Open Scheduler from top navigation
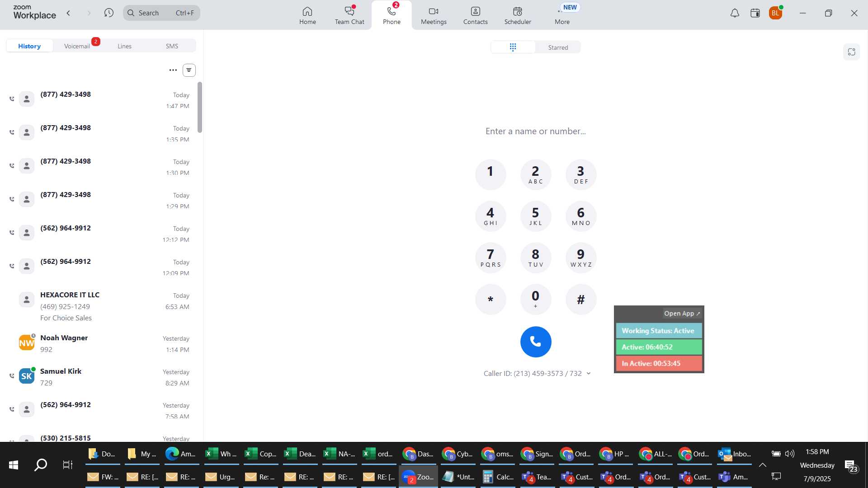 pyautogui.click(x=518, y=15)
